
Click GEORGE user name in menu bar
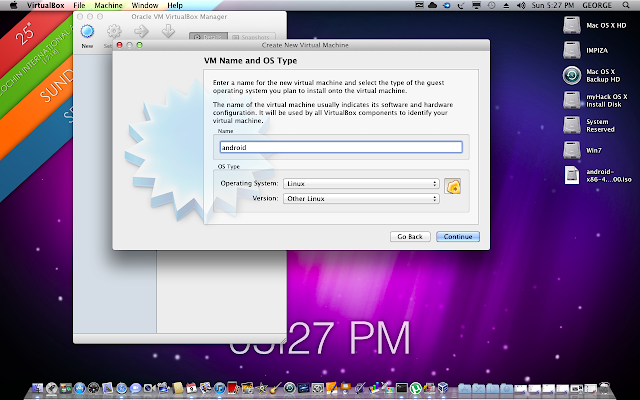[x=597, y=5]
